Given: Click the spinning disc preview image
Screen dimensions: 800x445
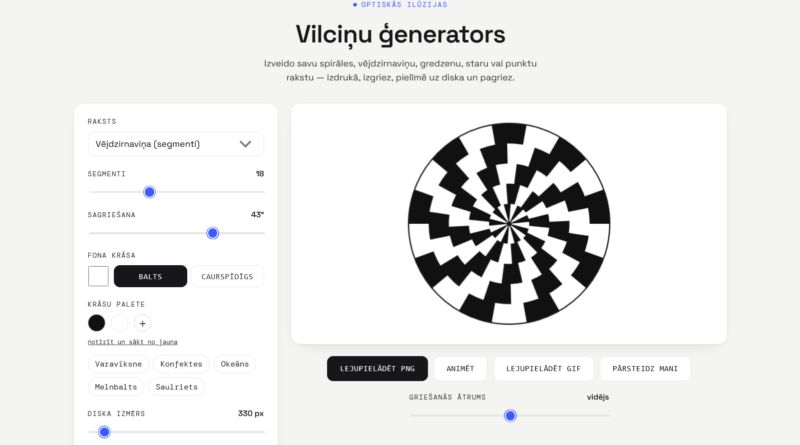Looking at the screenshot, I should tap(509, 224).
